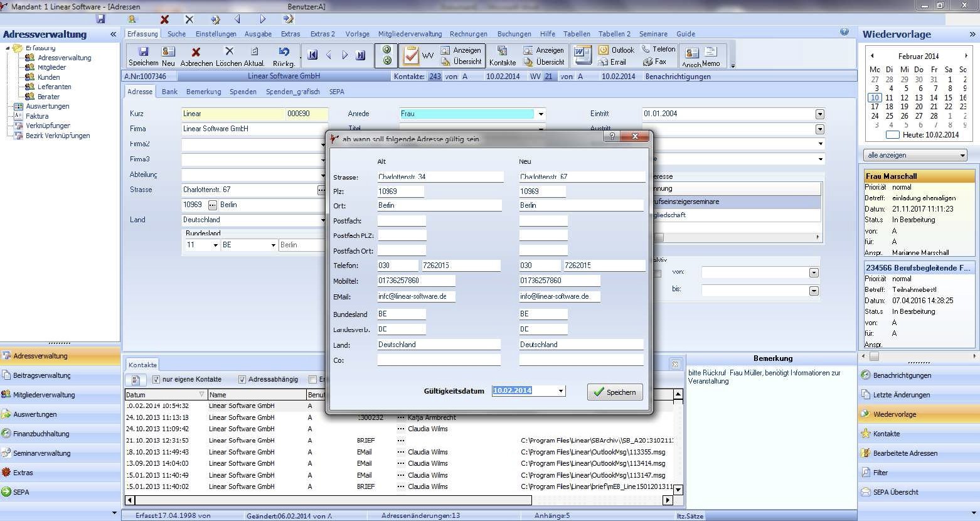Select Auswertungen in the navigation tree
Image resolution: width=980 pixels, height=521 pixels.
48,106
